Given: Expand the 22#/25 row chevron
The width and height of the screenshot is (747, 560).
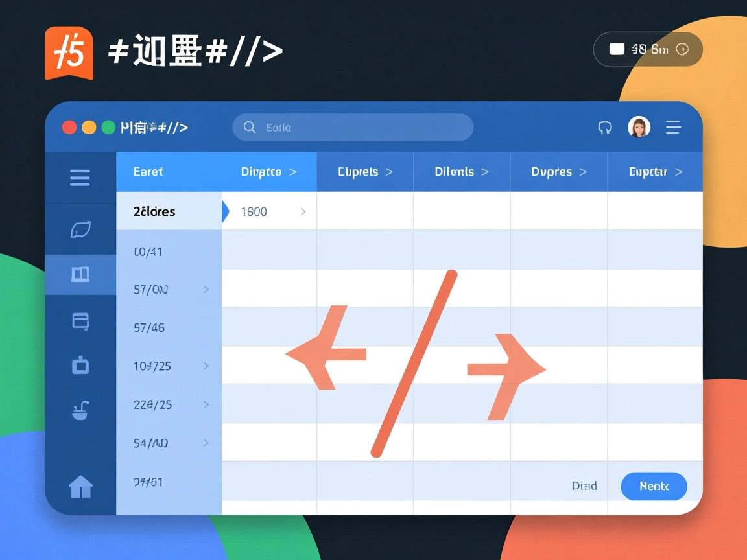Looking at the screenshot, I should coord(206,404).
